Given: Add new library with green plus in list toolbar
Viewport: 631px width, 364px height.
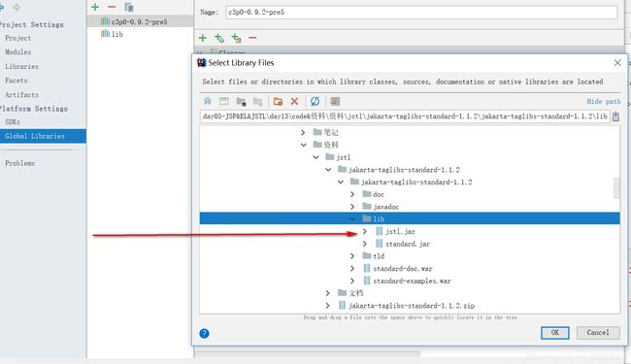Looking at the screenshot, I should click(x=95, y=7).
